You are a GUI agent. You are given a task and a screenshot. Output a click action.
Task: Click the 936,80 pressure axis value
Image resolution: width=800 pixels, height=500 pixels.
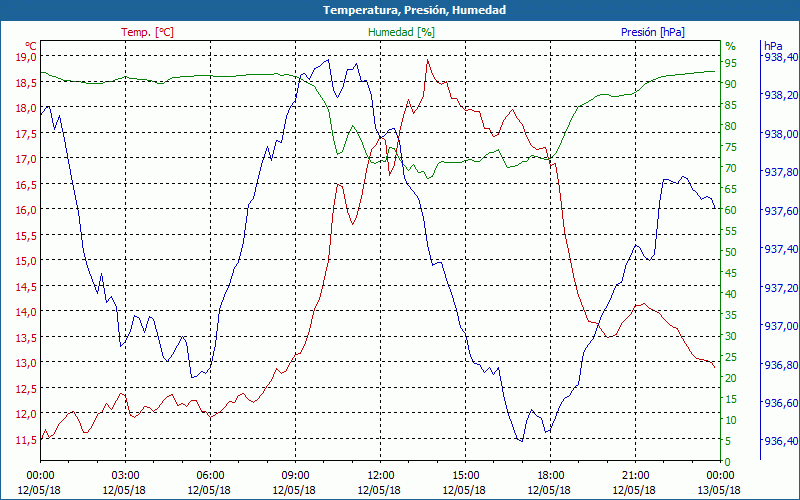(781, 364)
